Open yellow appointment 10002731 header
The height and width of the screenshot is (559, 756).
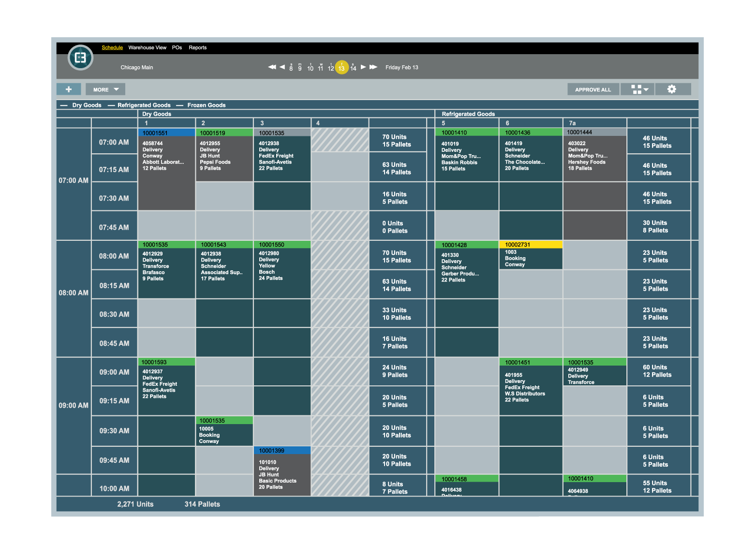tap(531, 245)
